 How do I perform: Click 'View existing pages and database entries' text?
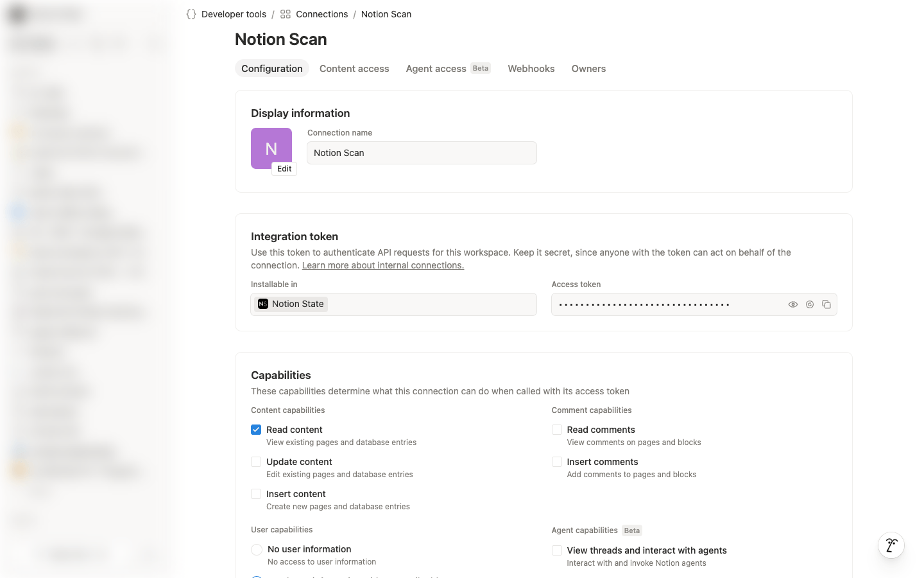(x=341, y=442)
